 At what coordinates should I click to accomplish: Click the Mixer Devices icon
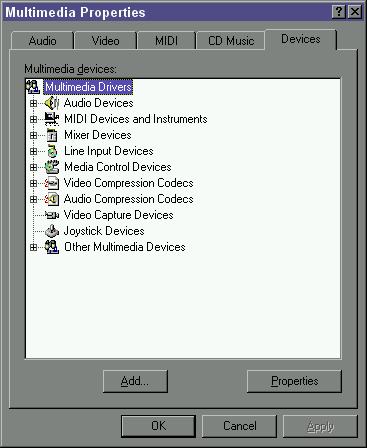click(x=52, y=135)
